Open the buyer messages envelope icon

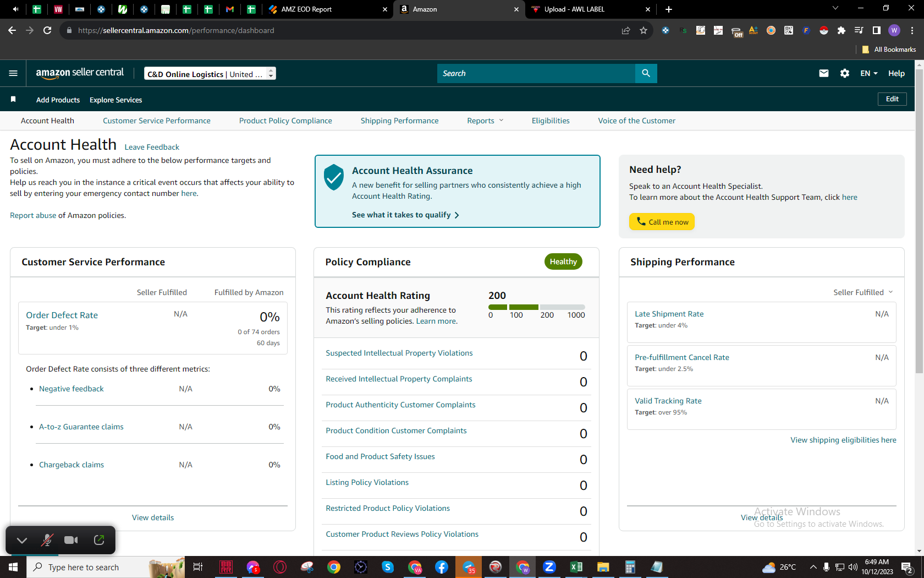click(823, 73)
